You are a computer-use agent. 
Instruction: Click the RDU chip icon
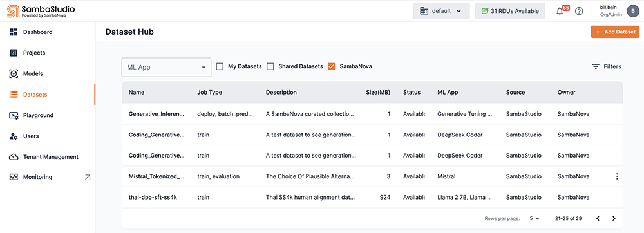click(x=485, y=11)
